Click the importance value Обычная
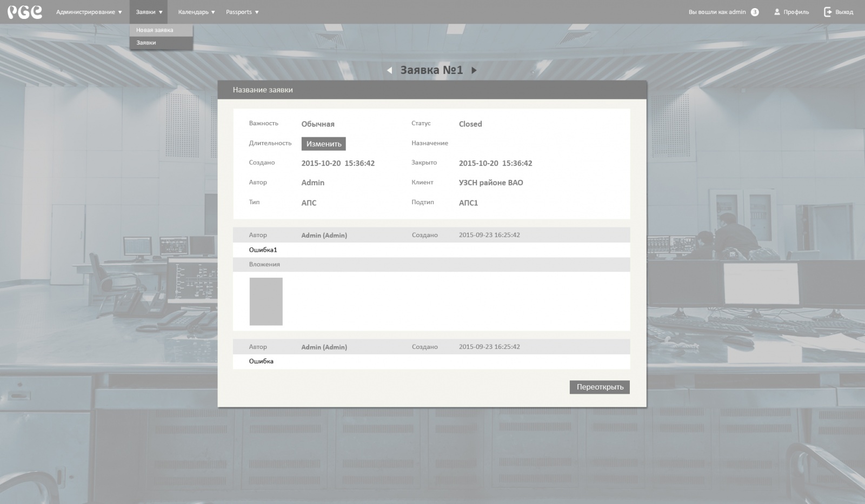865x504 pixels. 318,124
